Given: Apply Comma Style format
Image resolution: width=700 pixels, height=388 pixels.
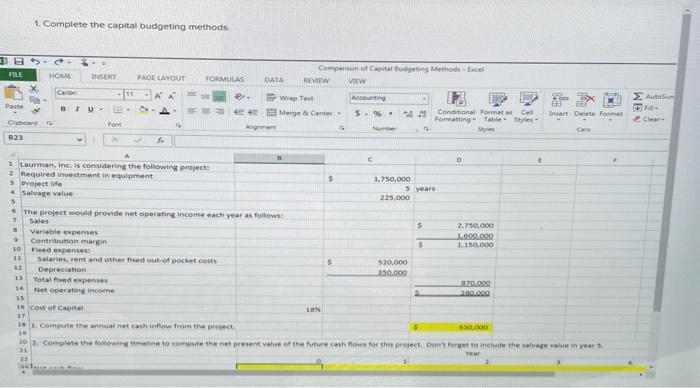Looking at the screenshot, I should coord(391,114).
